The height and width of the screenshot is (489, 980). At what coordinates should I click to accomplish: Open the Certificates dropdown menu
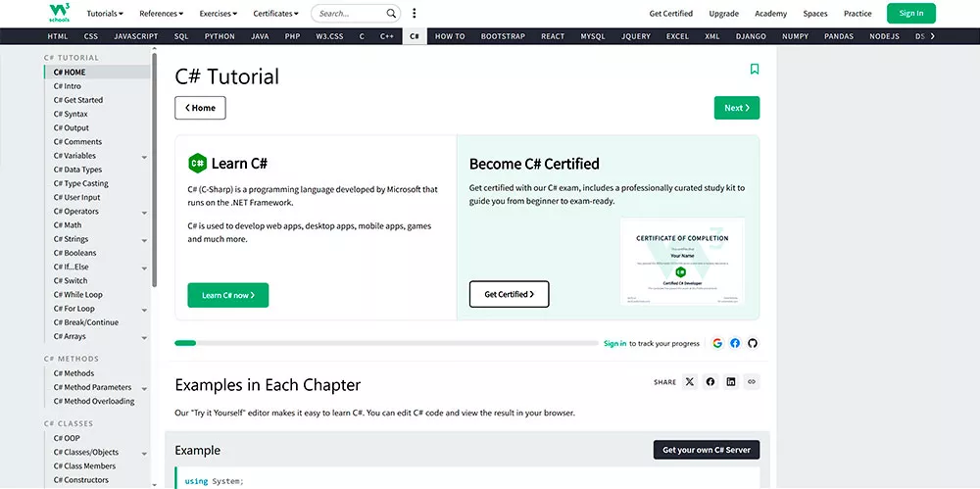[275, 13]
